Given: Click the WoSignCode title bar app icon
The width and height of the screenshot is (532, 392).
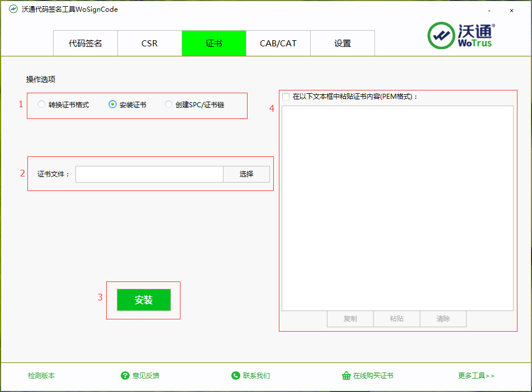Looking at the screenshot, I should pos(13,9).
